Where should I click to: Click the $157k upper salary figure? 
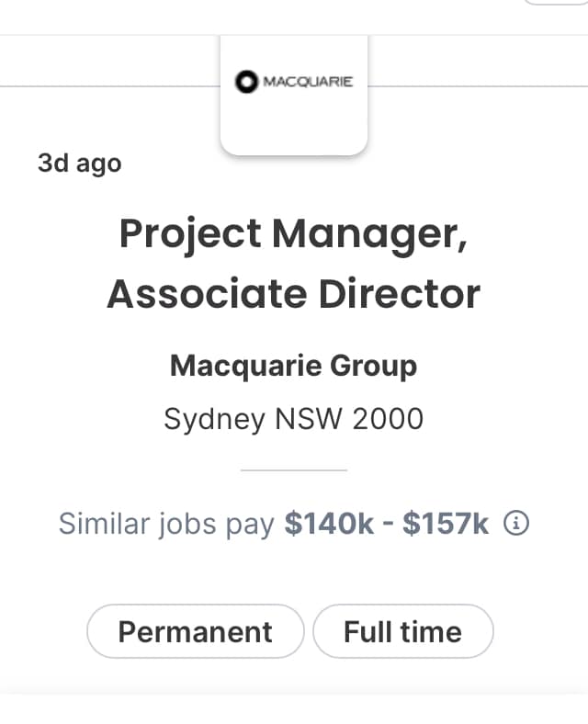tap(447, 524)
